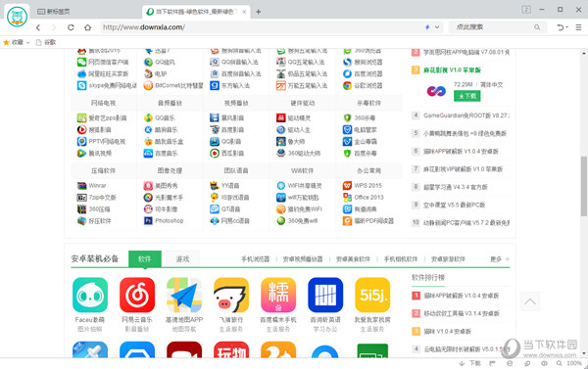
Task: Click the WPS 2015 icon
Action: point(347,185)
